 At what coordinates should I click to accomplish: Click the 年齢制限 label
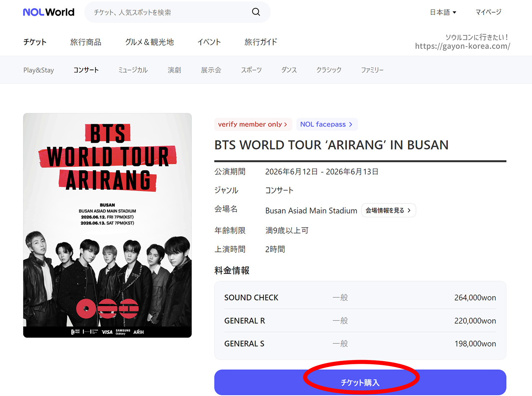tap(230, 230)
